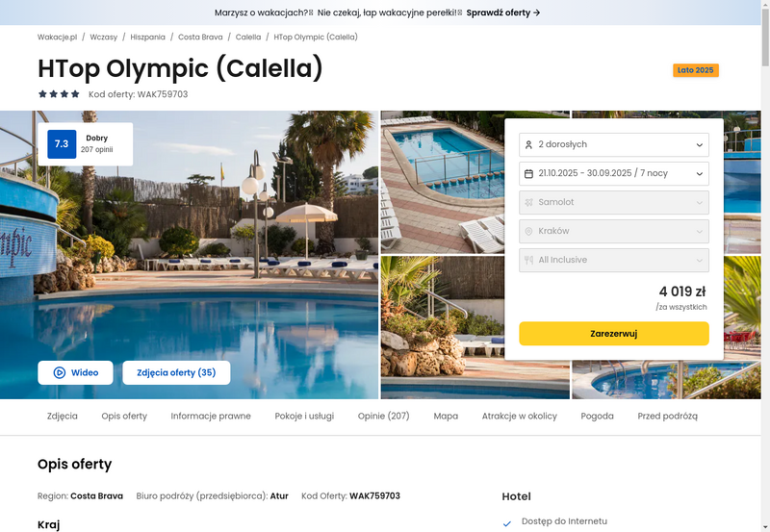Open the Mapa tab

coord(446,417)
